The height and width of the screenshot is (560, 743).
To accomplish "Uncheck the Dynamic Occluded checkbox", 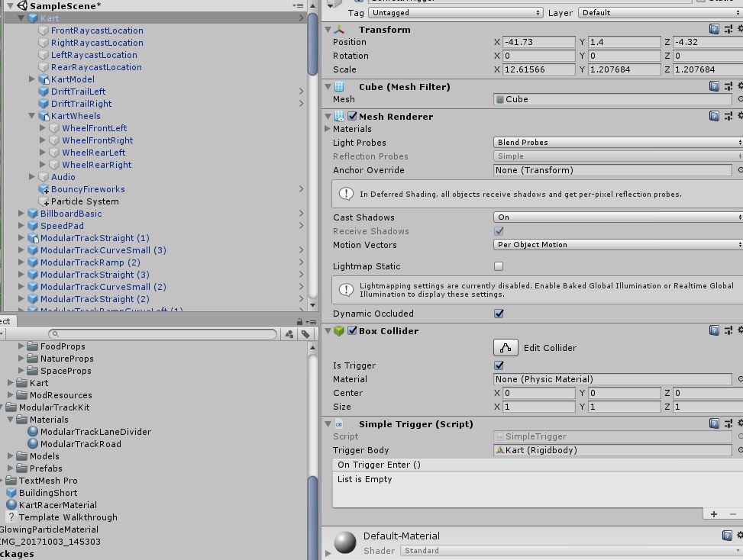I will pyautogui.click(x=499, y=314).
